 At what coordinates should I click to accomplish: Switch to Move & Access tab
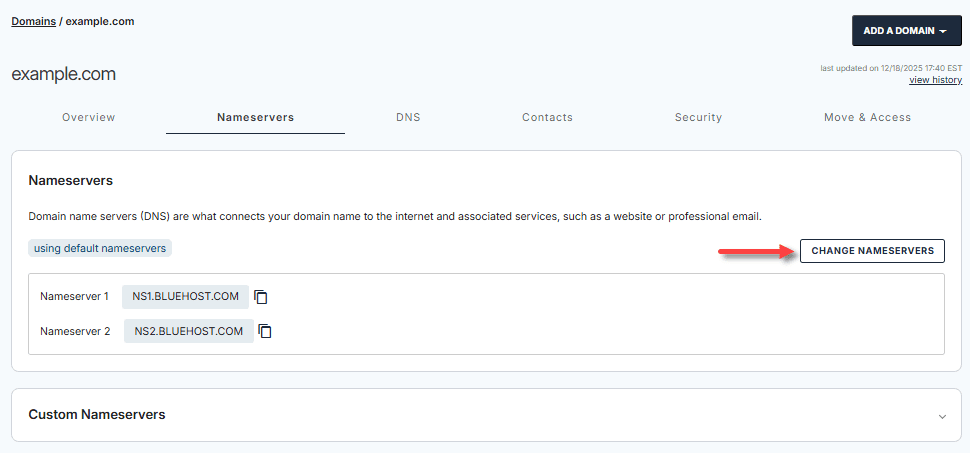(x=867, y=117)
